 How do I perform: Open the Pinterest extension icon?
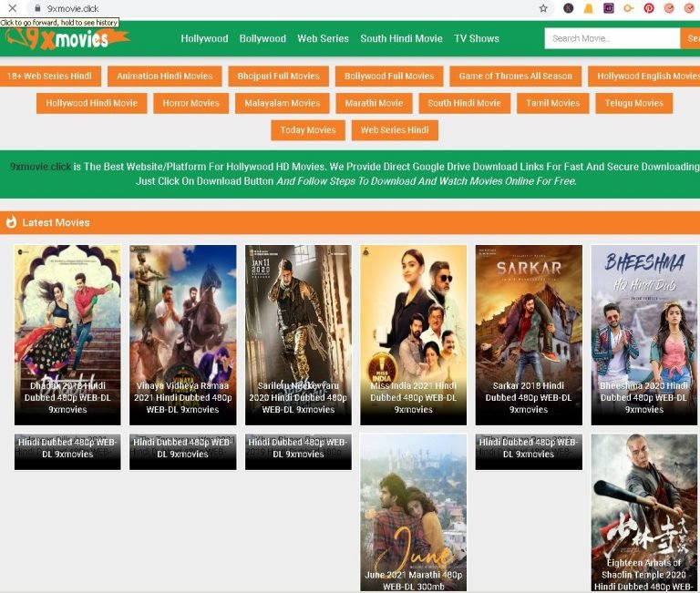[x=649, y=8]
